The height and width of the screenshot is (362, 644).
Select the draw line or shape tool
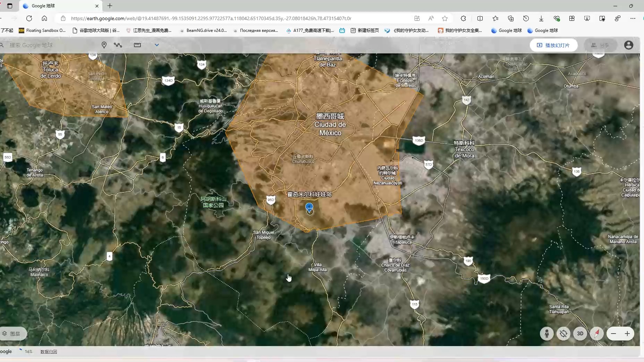(118, 45)
